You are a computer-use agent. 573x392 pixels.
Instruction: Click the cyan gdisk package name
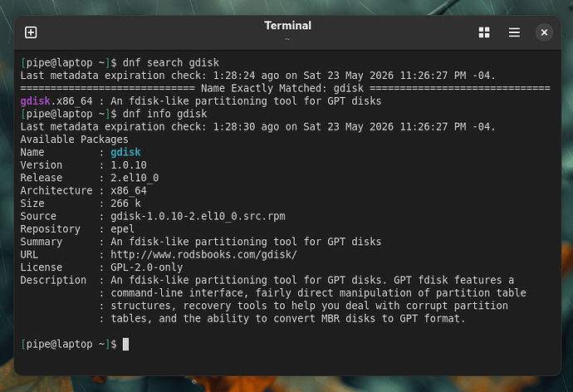[125, 152]
